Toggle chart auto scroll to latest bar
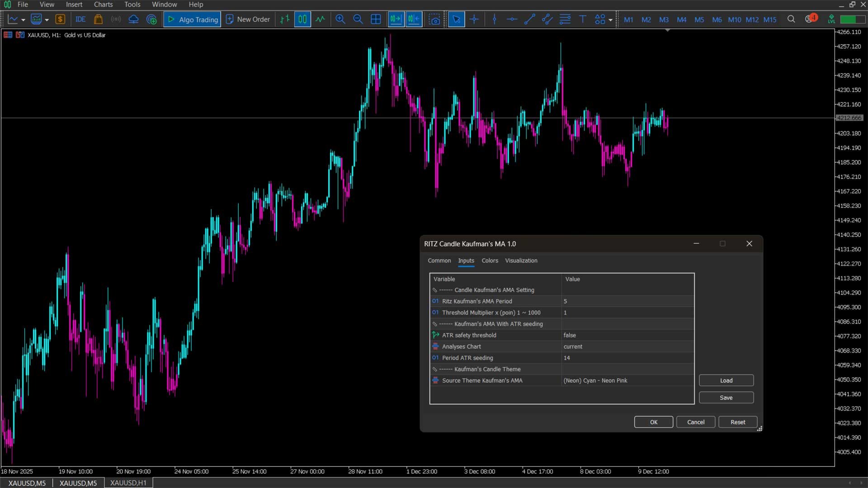 click(396, 19)
